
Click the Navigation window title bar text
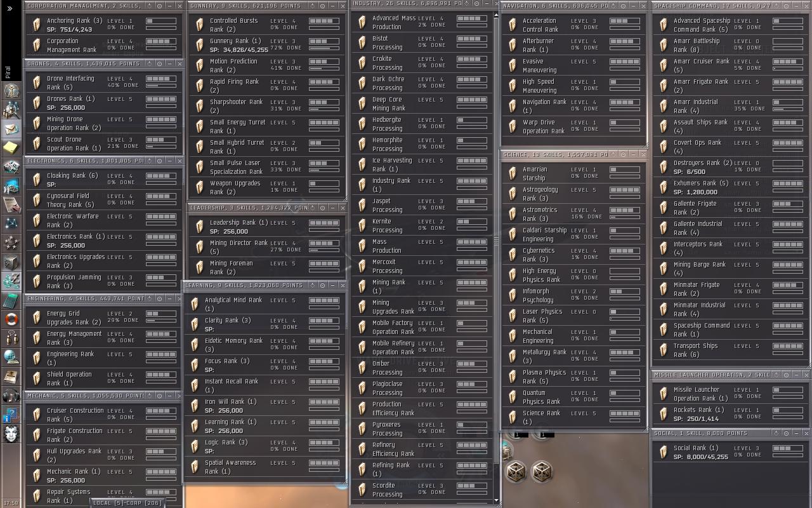[x=555, y=6]
